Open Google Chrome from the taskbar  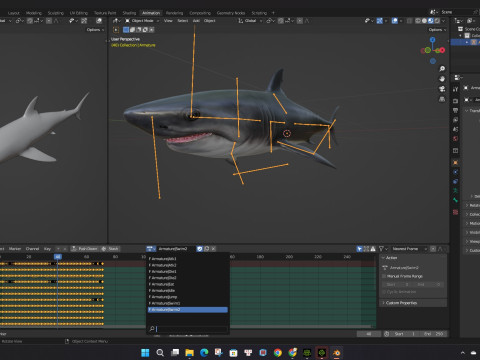pyautogui.click(x=277, y=353)
